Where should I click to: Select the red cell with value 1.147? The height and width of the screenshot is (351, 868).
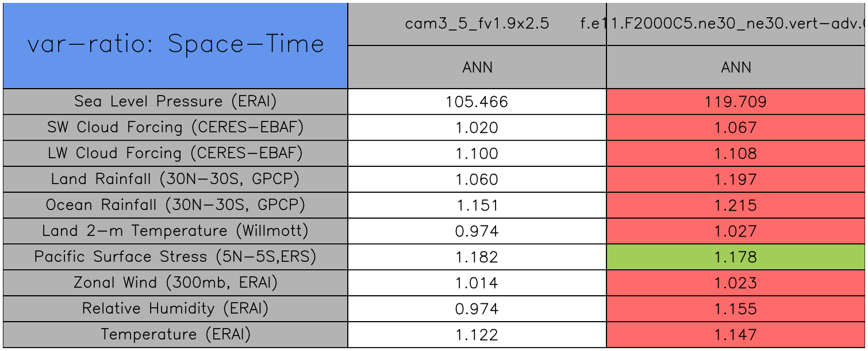pyautogui.click(x=736, y=335)
